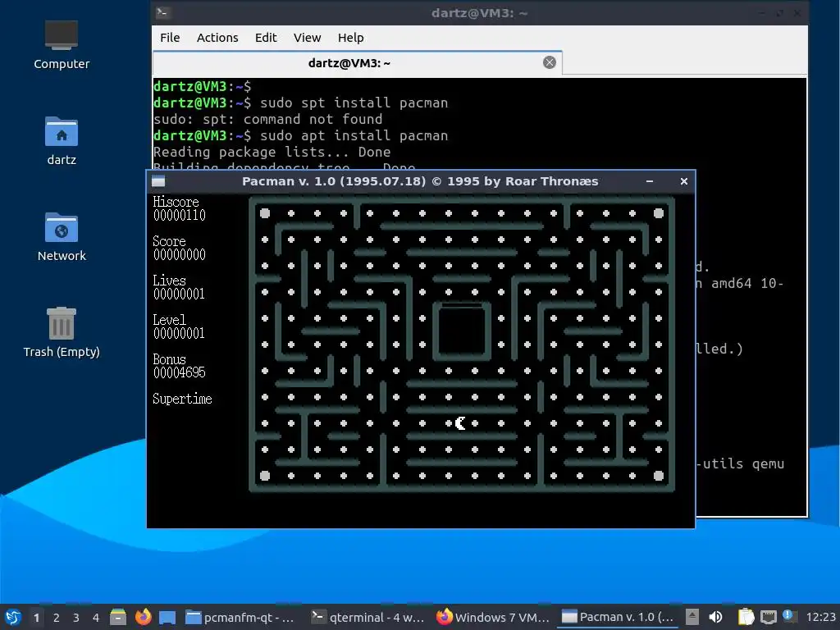Click 'sudo apt install pacman' terminal line
This screenshot has height=630, width=840.
click(x=354, y=135)
